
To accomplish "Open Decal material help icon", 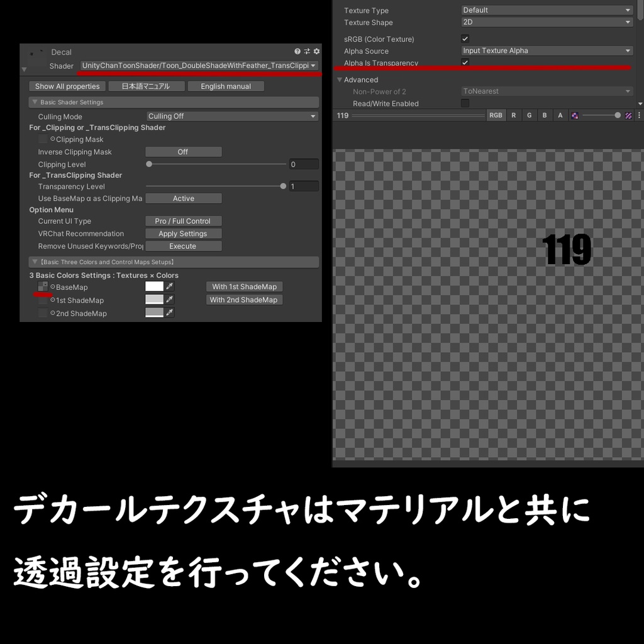I will pos(297,52).
